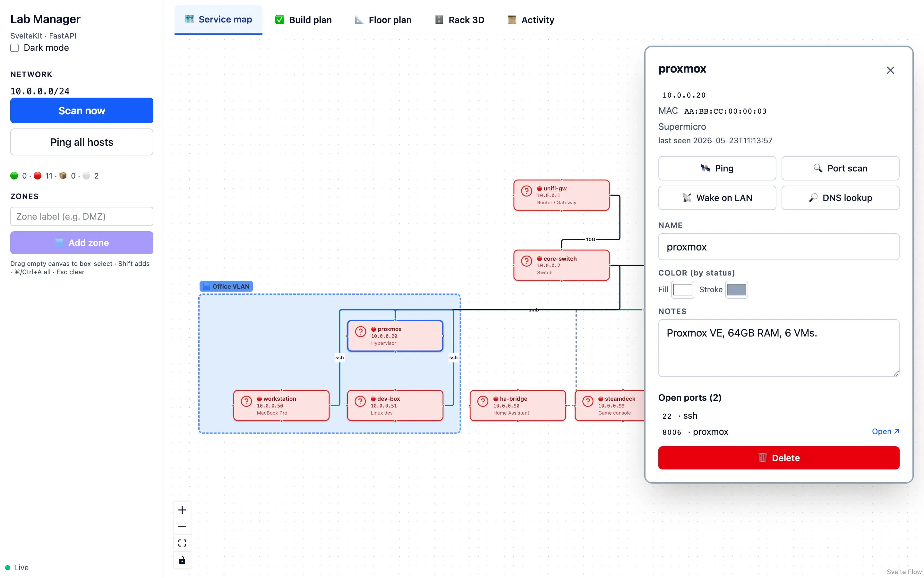This screenshot has width=924, height=578.
Task: Zoom out with the minus control
Action: (182, 526)
